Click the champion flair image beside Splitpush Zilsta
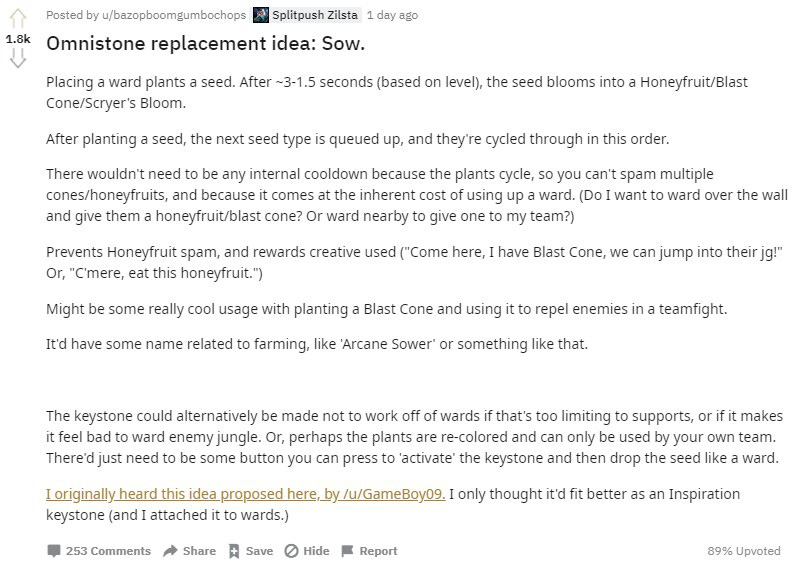Screen dimensions: 795x570 tap(261, 15)
